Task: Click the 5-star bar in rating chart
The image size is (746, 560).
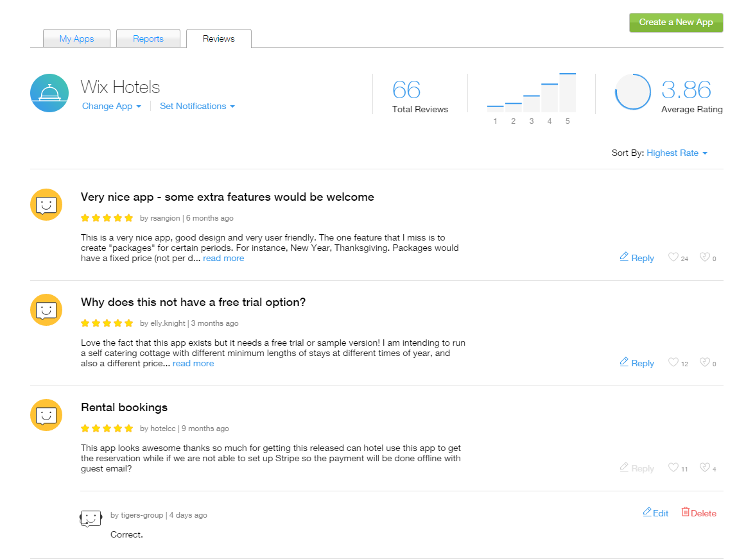Action: (568, 93)
